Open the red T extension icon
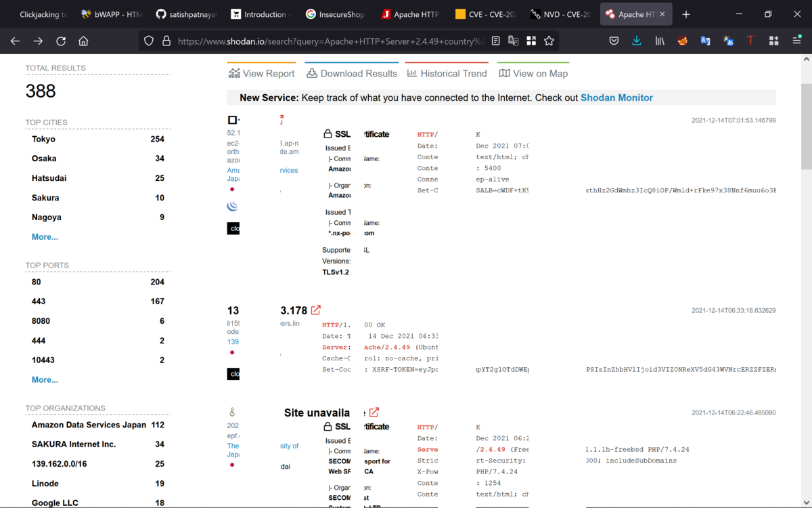Screen dimensions: 812x508 click(750, 41)
